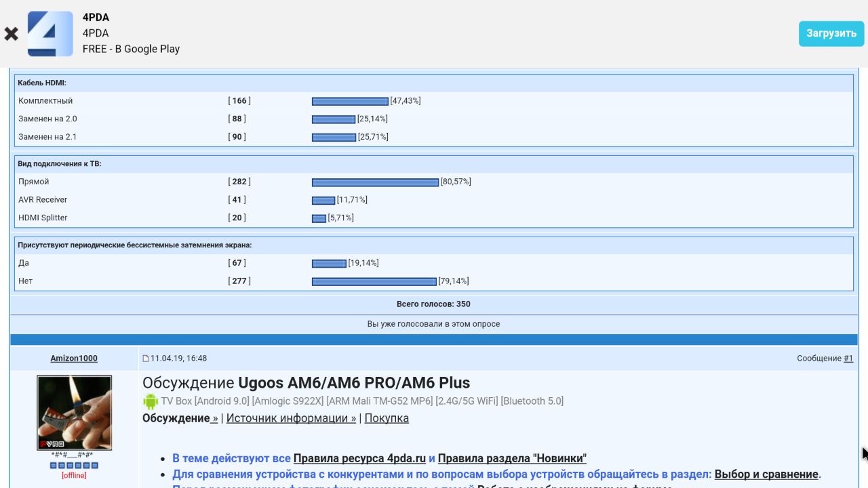Click the green Android icon beside TV Box
Image resolution: width=868 pixels, height=488 pixels.
[x=150, y=401]
